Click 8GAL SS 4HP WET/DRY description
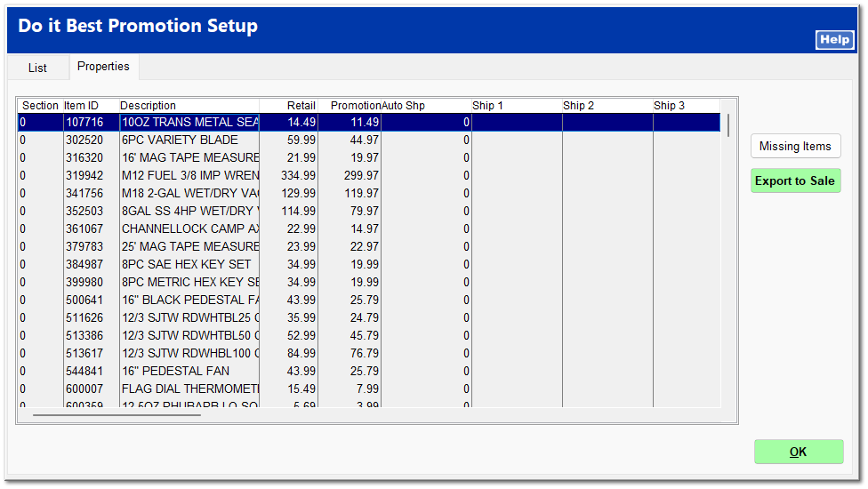This screenshot has width=868, height=489. [x=190, y=211]
